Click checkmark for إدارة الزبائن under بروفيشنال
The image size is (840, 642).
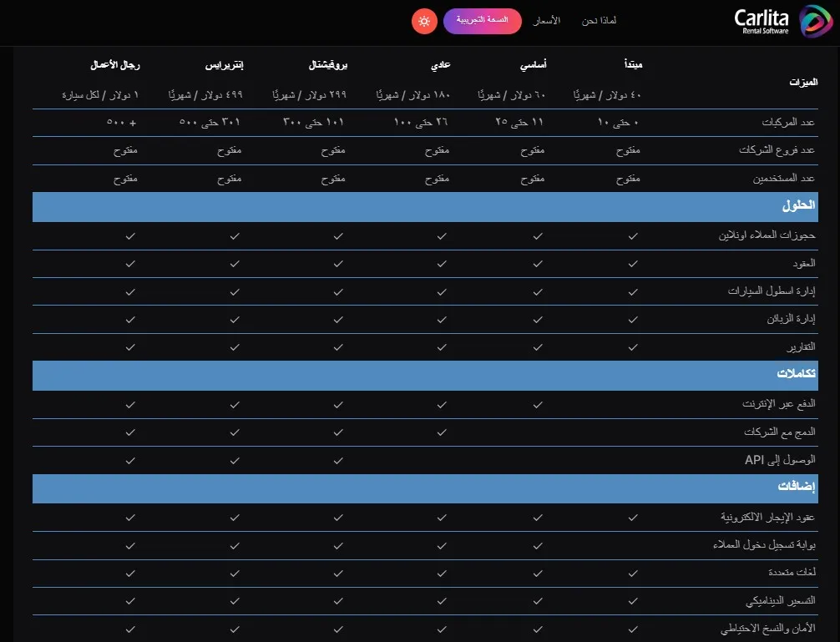338,320
